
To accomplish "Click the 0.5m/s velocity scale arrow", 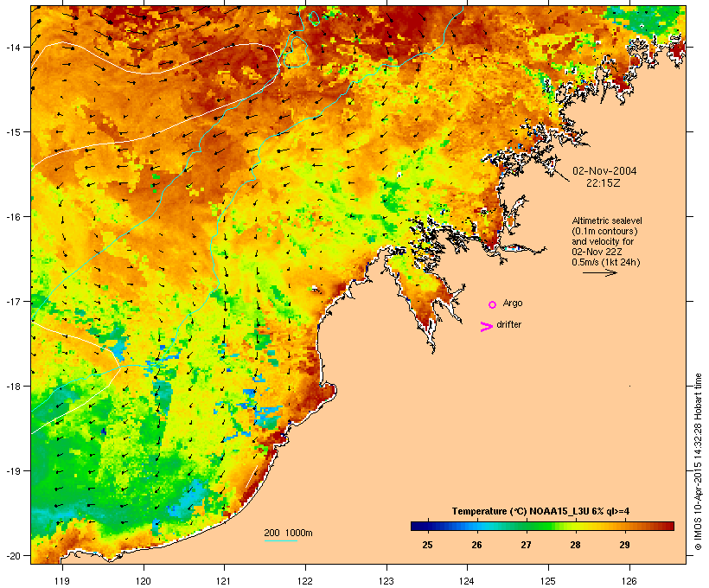I will (600, 272).
